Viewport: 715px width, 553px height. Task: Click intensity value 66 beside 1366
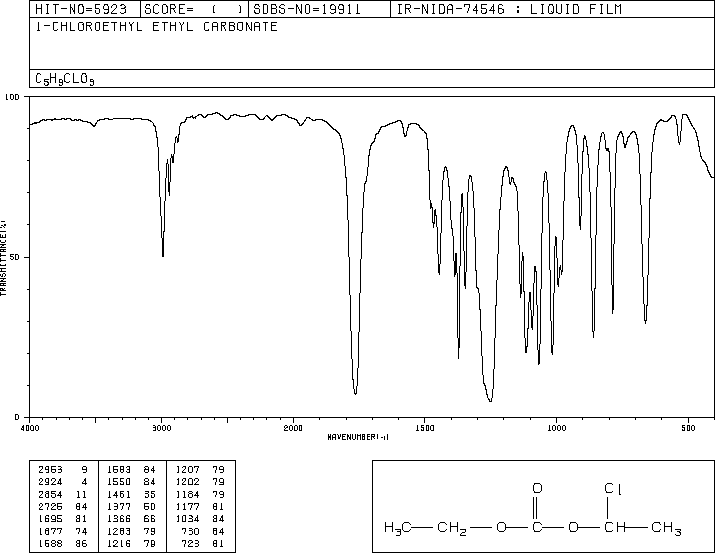point(150,519)
